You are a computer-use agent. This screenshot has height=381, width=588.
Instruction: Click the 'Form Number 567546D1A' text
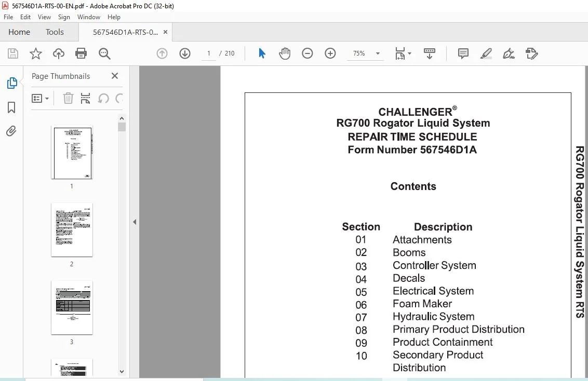click(x=412, y=150)
